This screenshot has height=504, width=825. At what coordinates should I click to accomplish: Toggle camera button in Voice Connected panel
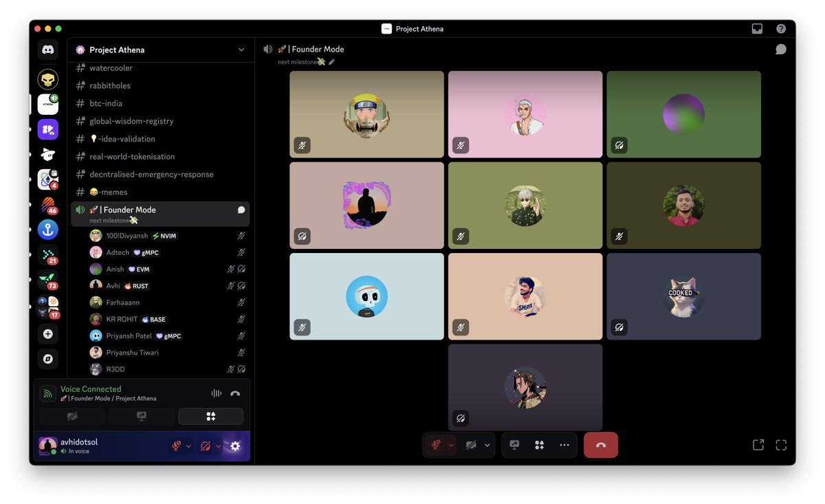click(72, 416)
